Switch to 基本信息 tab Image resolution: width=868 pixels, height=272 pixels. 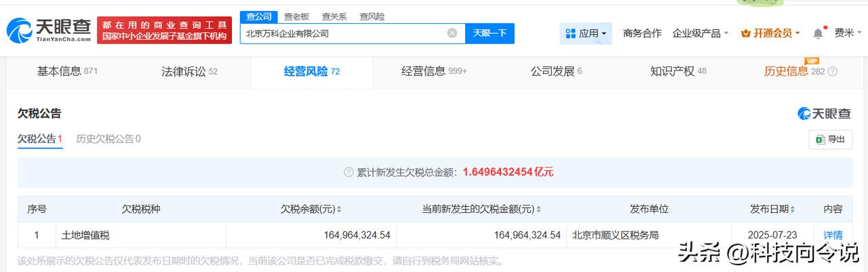tap(67, 71)
